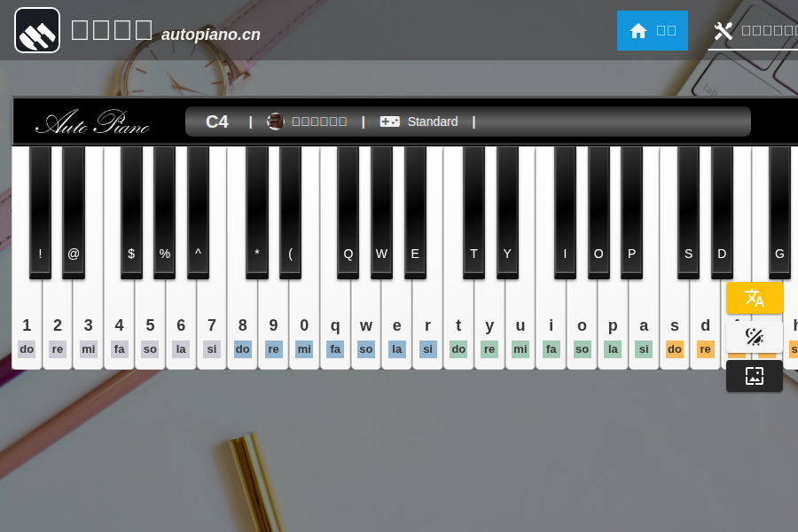Click the magic wand icon button
This screenshot has width=798, height=532.
[755, 337]
